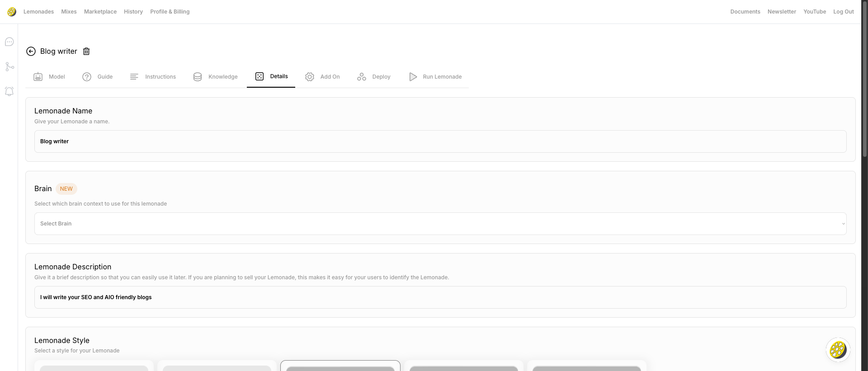Open the Add On tab

click(322, 77)
